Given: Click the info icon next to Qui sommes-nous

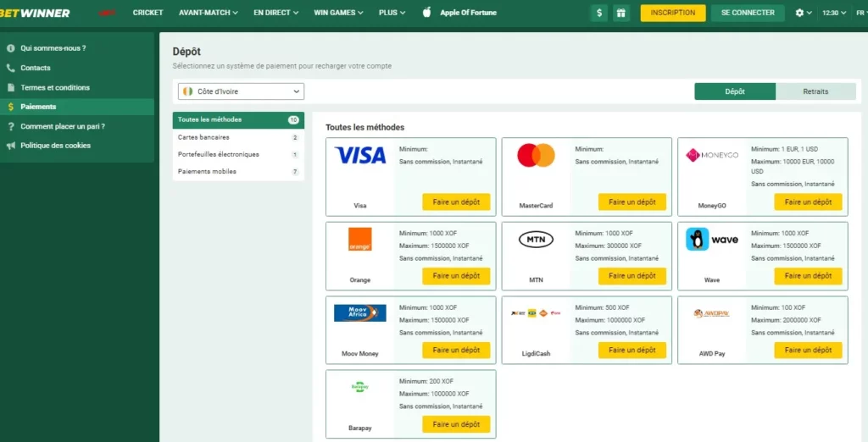Looking at the screenshot, I should click(x=10, y=48).
